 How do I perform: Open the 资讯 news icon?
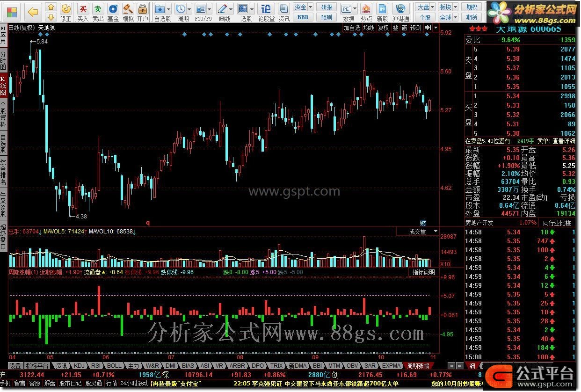283,12
